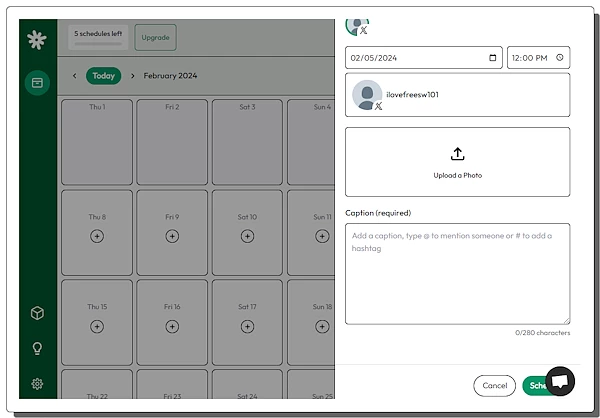The height and width of the screenshot is (418, 600).
Task: Click into the Caption text area
Action: 457,274
